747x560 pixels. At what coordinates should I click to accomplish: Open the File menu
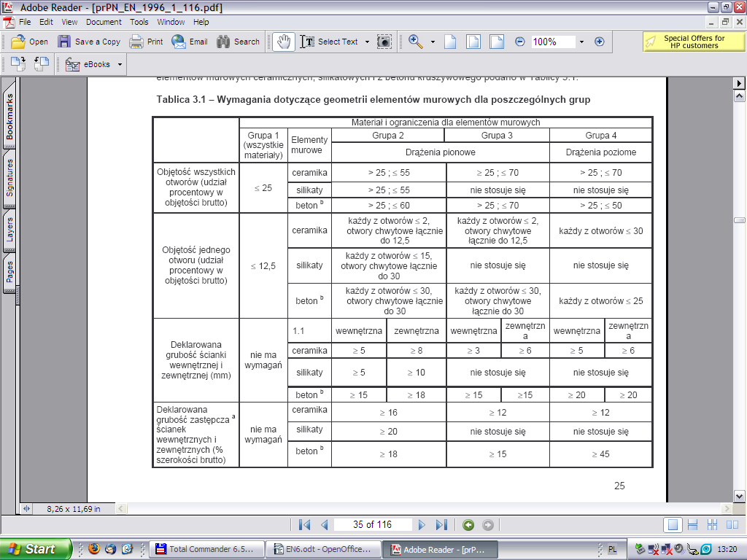(x=25, y=22)
